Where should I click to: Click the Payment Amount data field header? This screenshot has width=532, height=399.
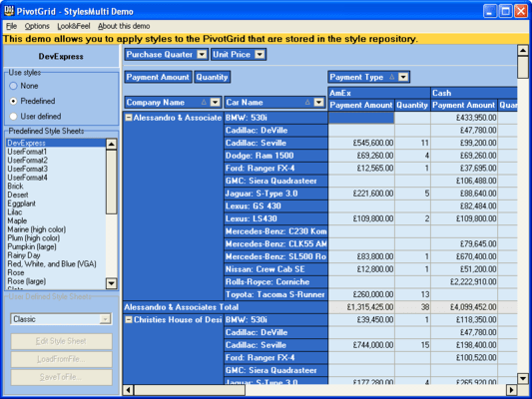[158, 77]
